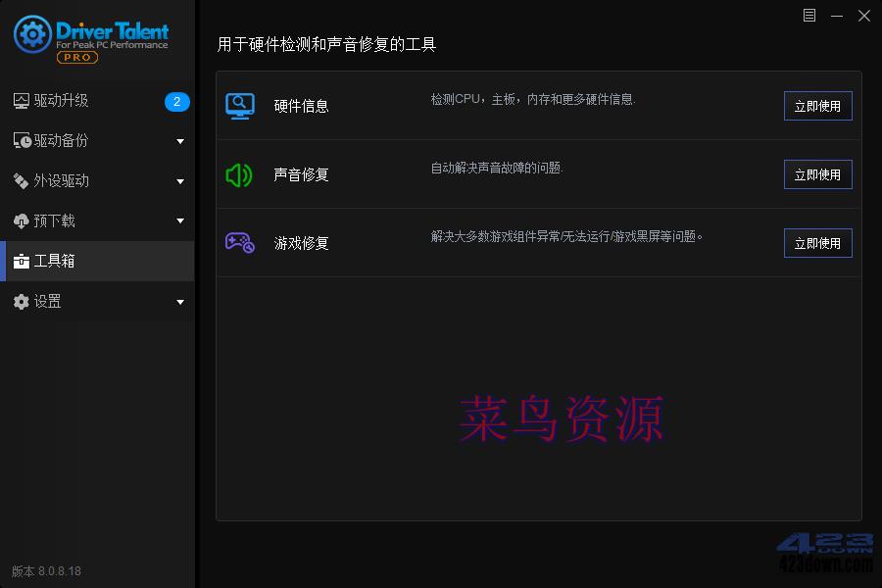Open 设置 using the gear icon
Viewport: 882px width, 588px height.
click(x=22, y=301)
